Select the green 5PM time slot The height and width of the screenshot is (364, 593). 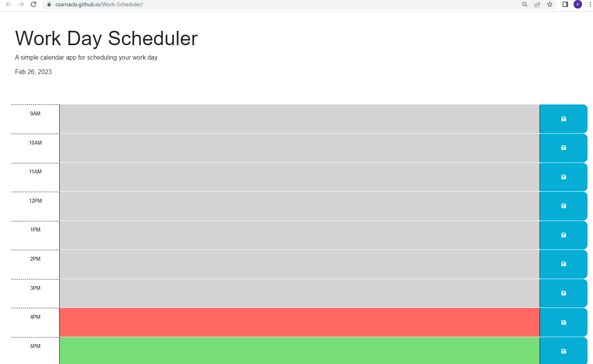pos(296,351)
